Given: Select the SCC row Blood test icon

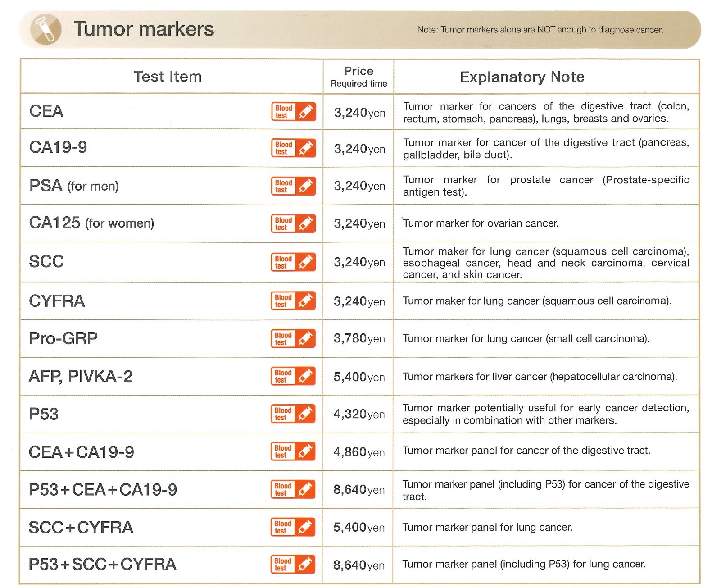Looking at the screenshot, I should 293,262.
